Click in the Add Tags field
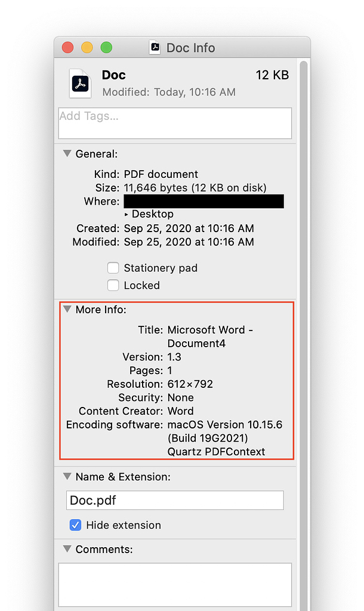This screenshot has width=364, height=611. click(x=175, y=123)
